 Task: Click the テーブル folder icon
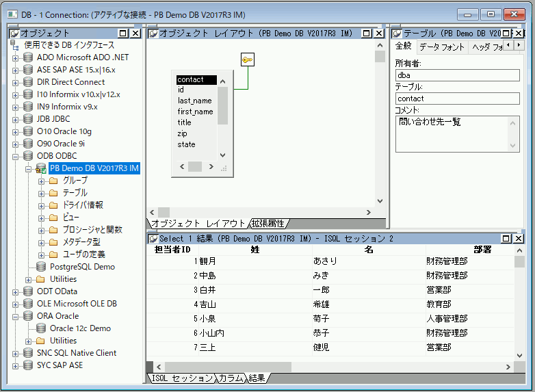click(53, 193)
